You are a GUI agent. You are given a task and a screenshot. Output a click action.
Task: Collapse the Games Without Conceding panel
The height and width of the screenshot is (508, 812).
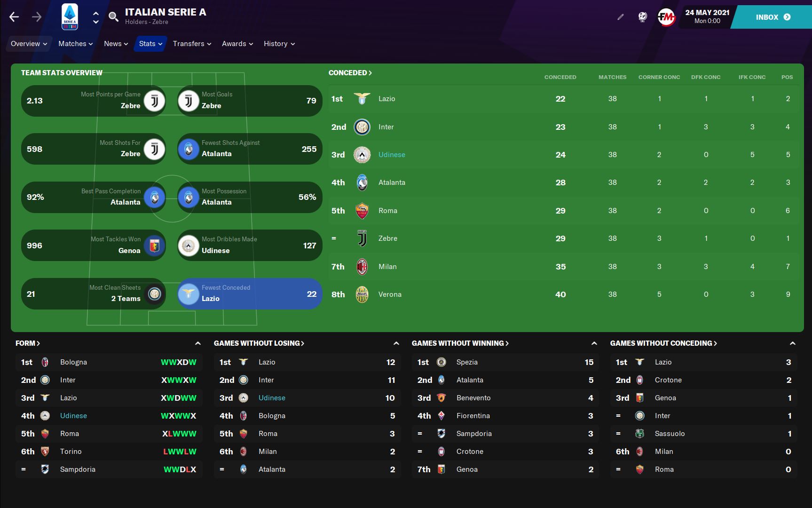point(793,343)
